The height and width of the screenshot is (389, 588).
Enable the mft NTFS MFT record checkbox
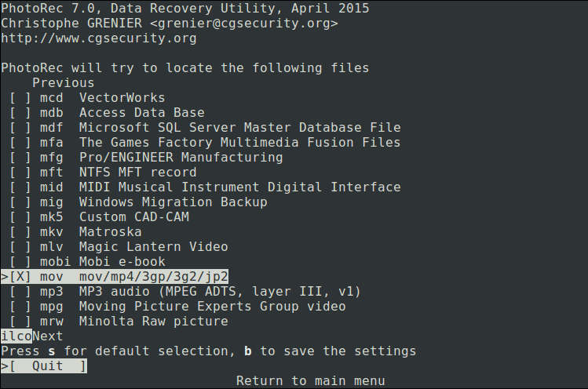20,173
